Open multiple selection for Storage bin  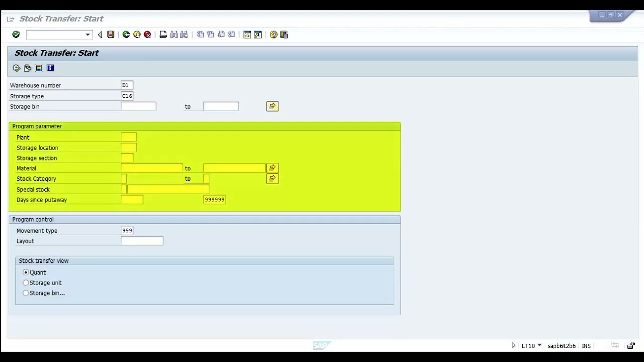pos(272,106)
